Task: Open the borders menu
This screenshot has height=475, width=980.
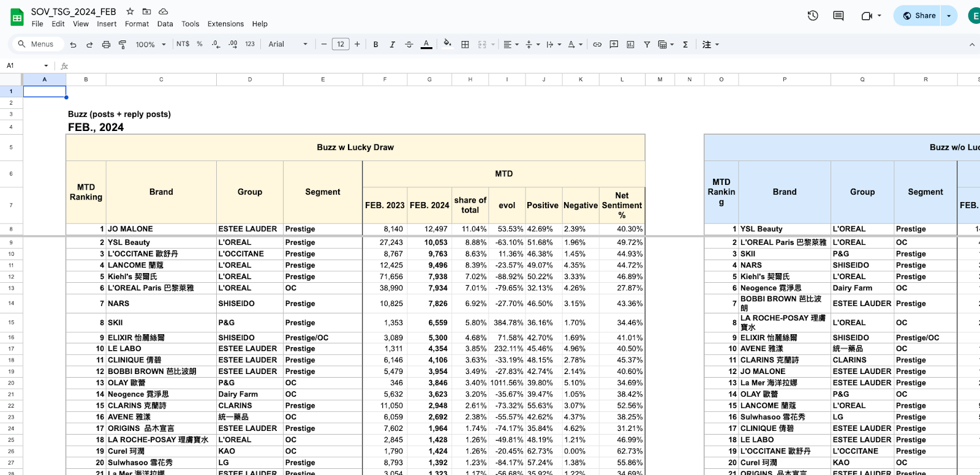Action: pos(465,44)
